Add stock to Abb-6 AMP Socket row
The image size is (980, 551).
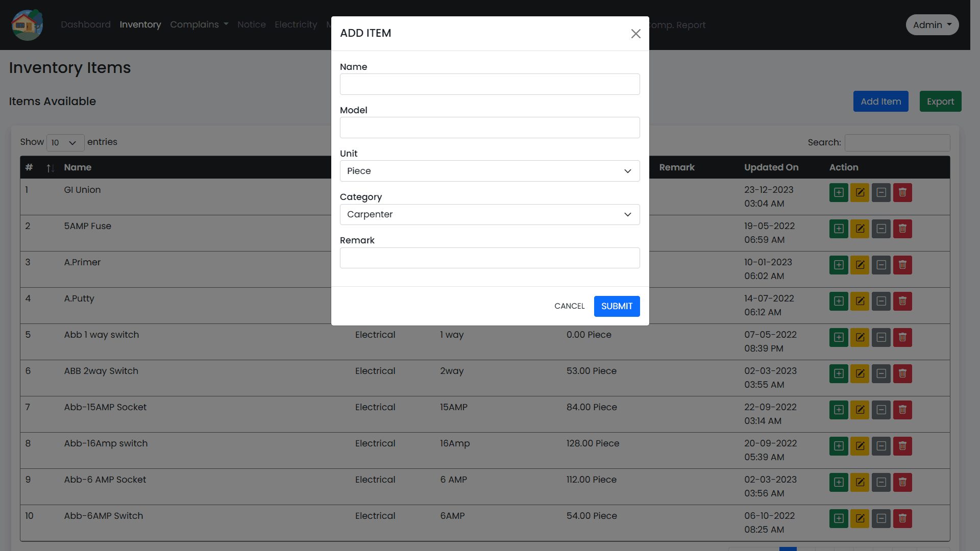838,482
